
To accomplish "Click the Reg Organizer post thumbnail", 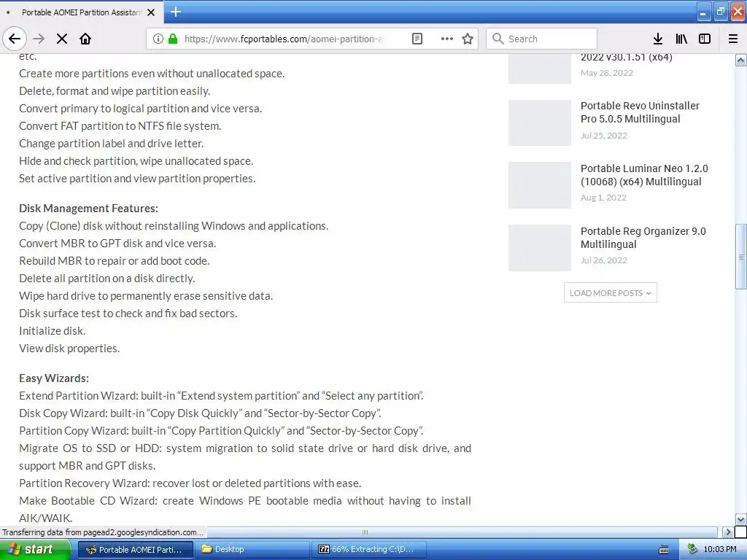I will click(x=540, y=248).
